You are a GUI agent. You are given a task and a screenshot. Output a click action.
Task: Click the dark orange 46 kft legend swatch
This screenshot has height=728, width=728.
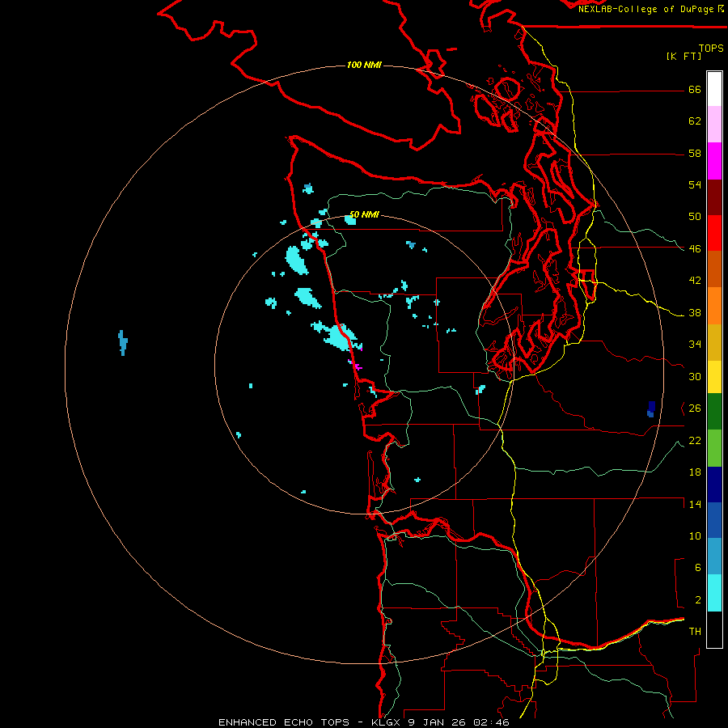coord(714,269)
